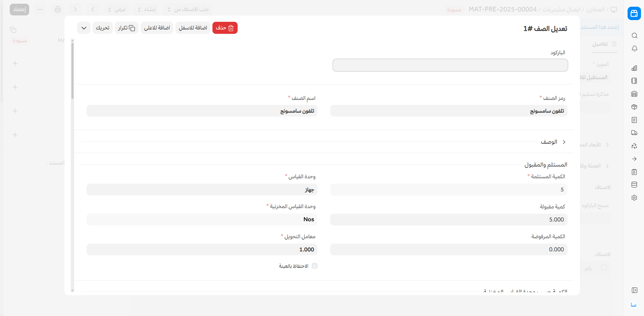This screenshot has height=316, width=644.
Task: Click the red حذف delete row button
Action: click(225, 28)
